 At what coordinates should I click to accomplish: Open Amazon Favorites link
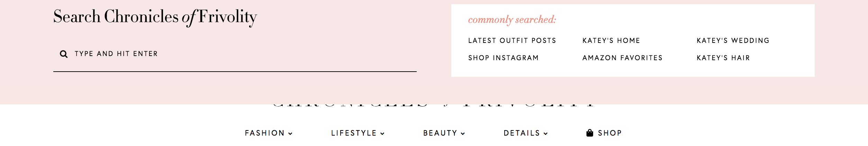pos(622,58)
